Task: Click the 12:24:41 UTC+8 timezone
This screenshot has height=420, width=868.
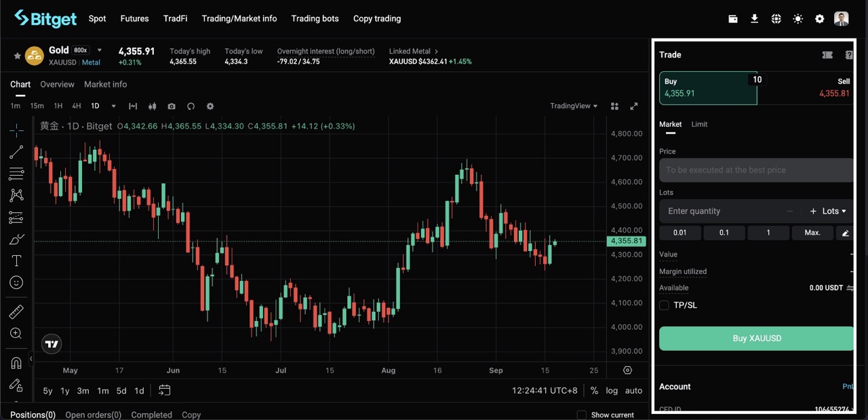Action: click(x=545, y=390)
